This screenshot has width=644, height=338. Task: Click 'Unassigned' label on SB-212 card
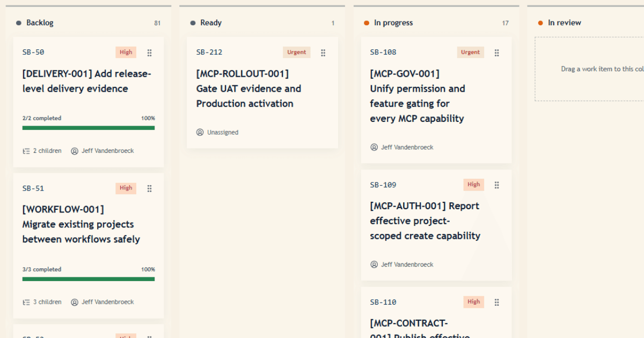coord(223,133)
